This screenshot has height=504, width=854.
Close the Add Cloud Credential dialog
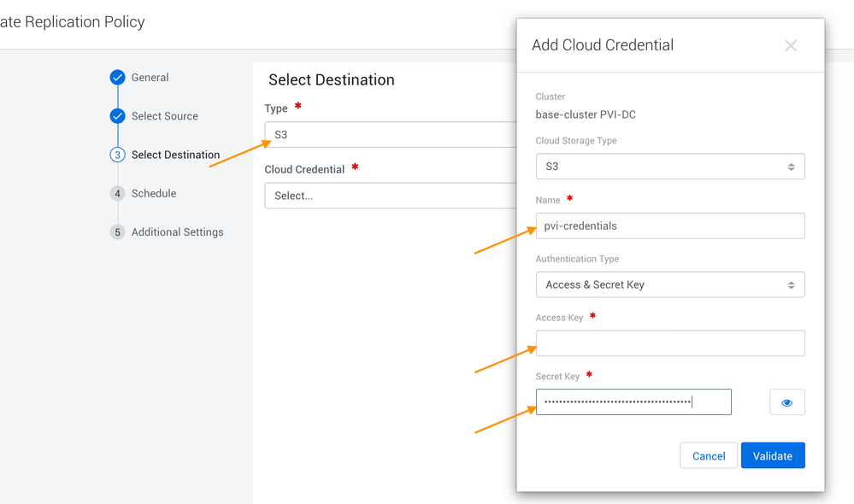[x=791, y=46]
